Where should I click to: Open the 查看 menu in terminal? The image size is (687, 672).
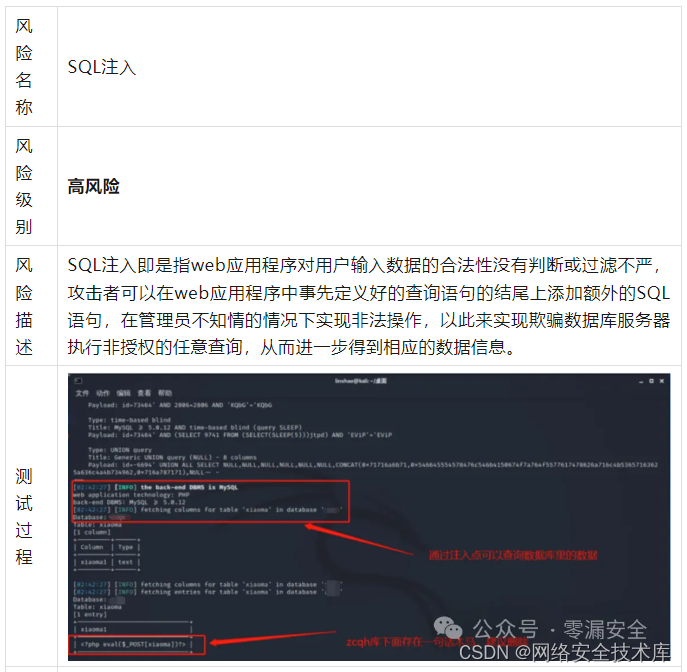click(144, 393)
